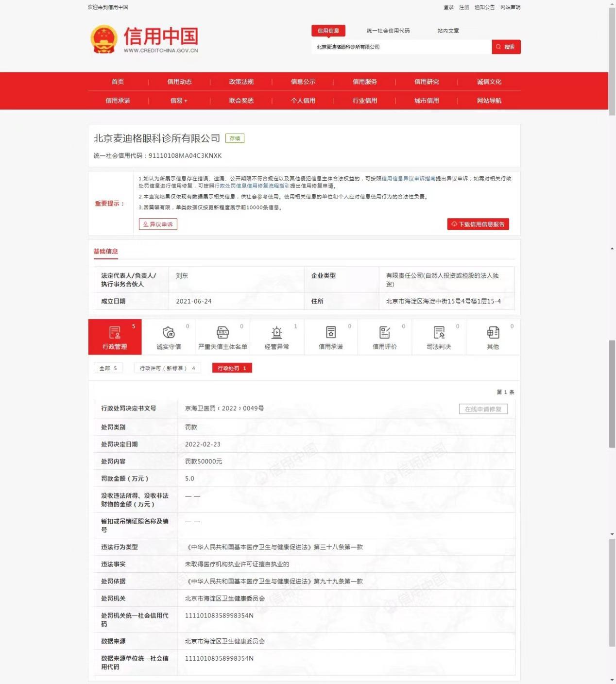Viewport: 616px width, 684px height.
Task: Select the 行政许可（新标准）4 filter tab
Action: point(167,368)
